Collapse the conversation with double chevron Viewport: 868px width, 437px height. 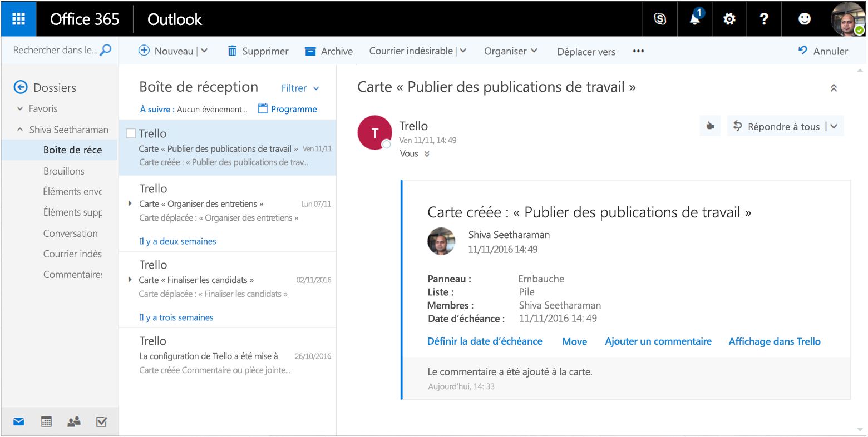[834, 88]
